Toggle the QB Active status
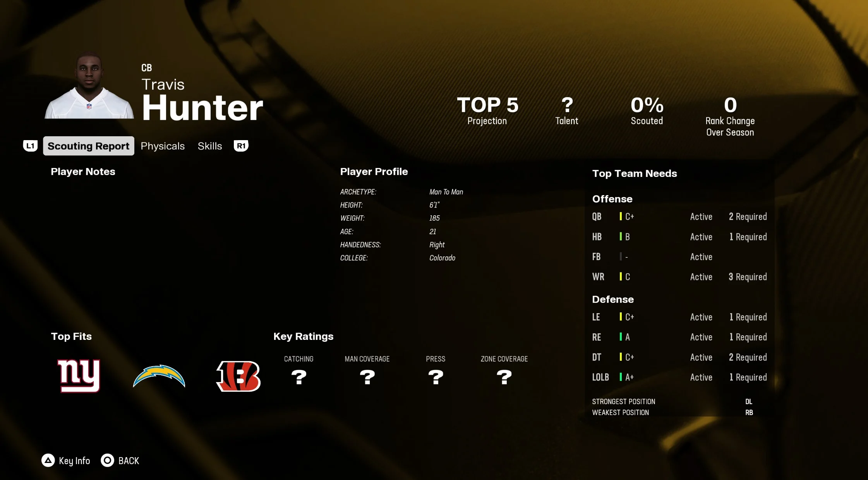The image size is (868, 480). click(x=702, y=217)
